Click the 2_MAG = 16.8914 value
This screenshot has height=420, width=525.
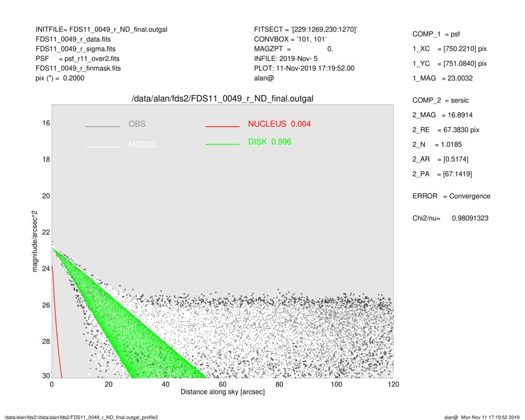pos(443,115)
